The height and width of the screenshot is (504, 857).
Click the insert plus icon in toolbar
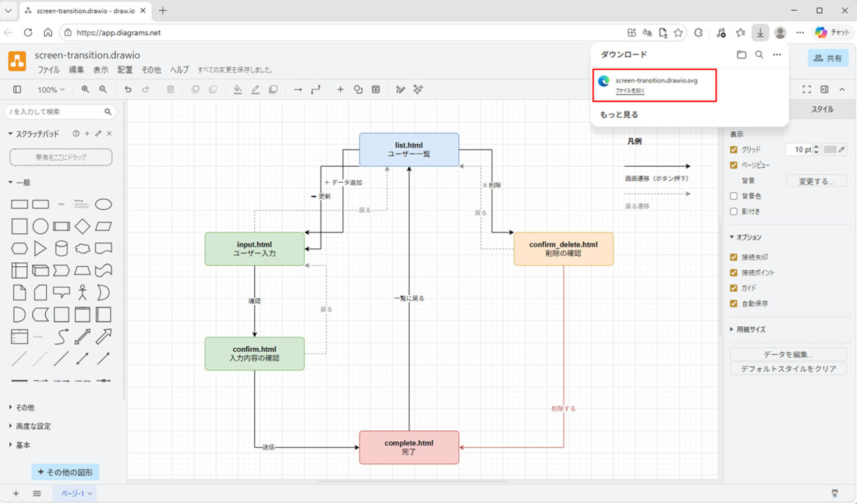[x=340, y=90]
